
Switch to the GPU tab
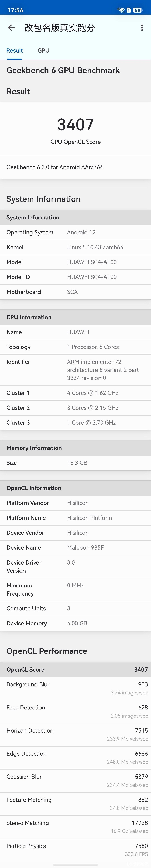click(x=43, y=51)
